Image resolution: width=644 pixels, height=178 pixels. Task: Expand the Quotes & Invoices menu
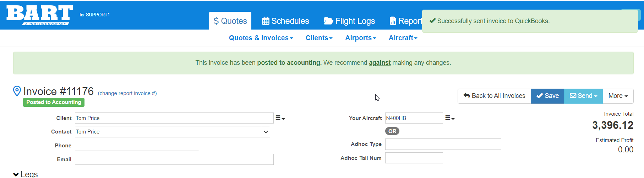tap(261, 38)
